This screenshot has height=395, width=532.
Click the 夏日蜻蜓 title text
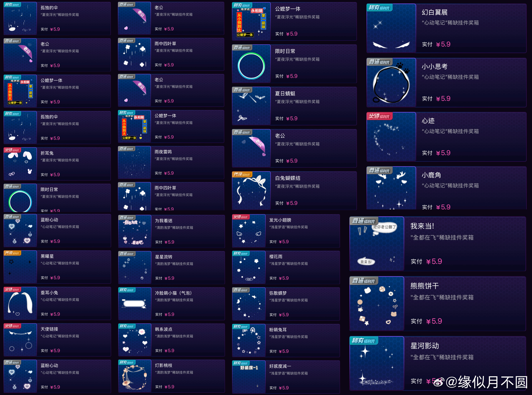(285, 93)
